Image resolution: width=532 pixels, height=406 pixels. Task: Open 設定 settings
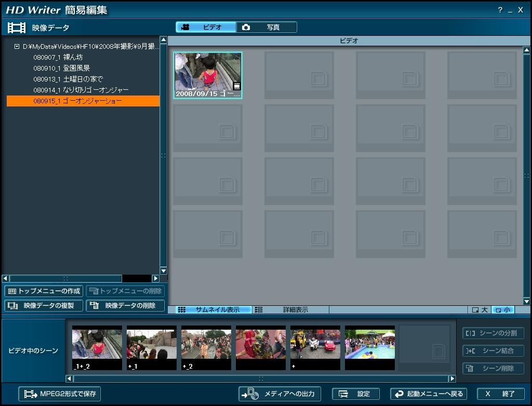click(355, 394)
